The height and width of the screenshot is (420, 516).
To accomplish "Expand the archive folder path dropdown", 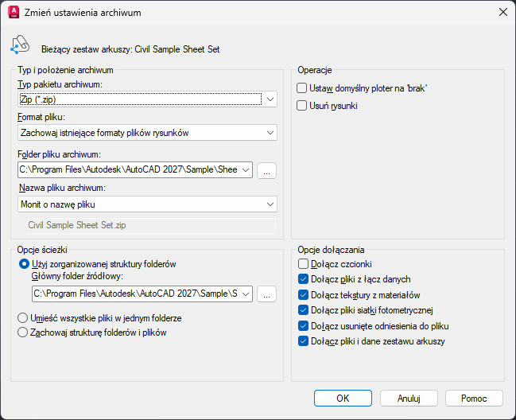I will tap(246, 170).
